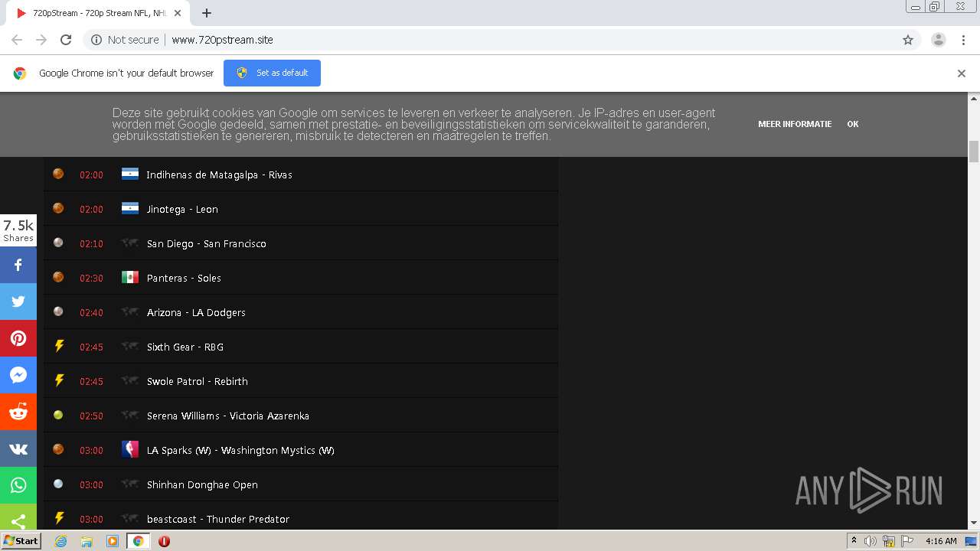This screenshot has height=551, width=980.
Task: Select the 720pStream browser tab
Action: (x=96, y=13)
